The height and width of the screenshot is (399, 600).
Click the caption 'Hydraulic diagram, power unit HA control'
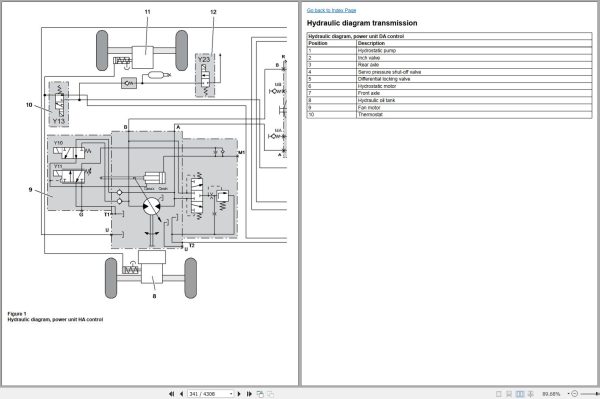(x=55, y=319)
